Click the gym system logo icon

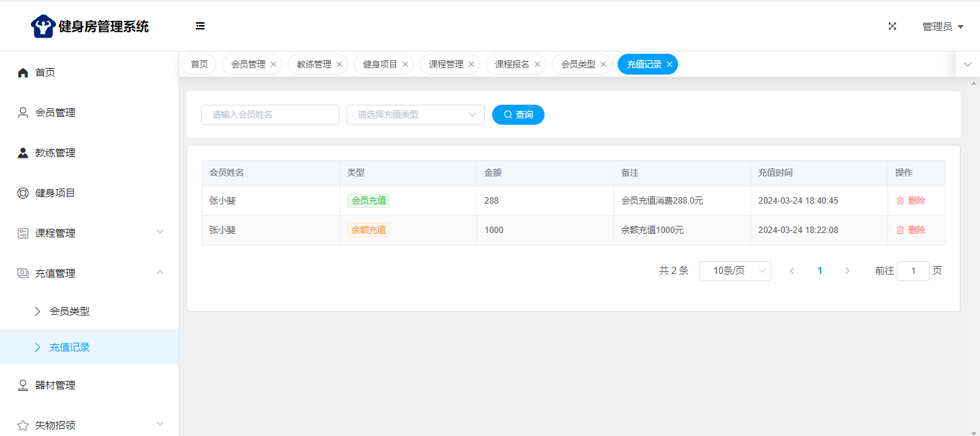(43, 27)
